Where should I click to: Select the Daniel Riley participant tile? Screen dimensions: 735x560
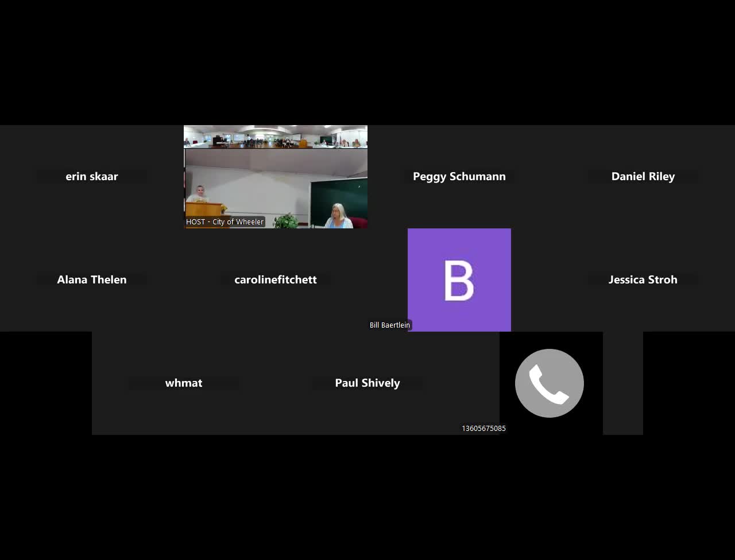(x=643, y=177)
